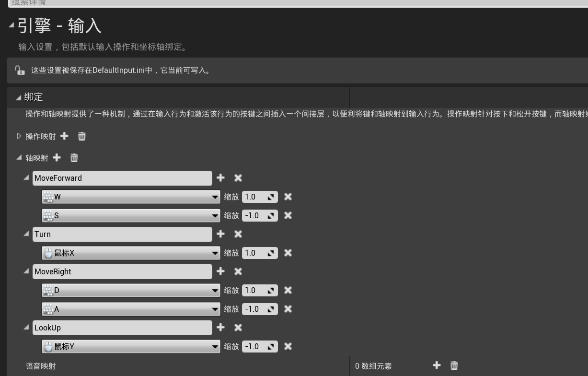Screen dimensions: 588x376
Task: Collapse the MoveForward axis entry
Action: [26, 177]
